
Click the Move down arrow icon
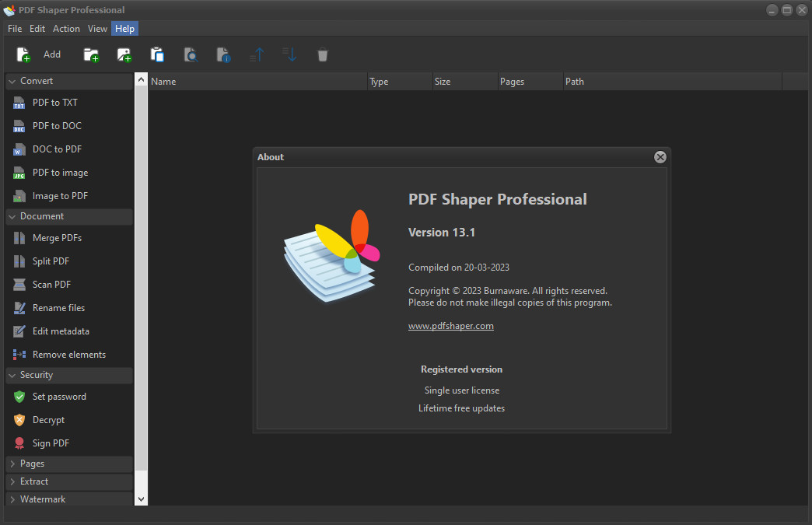coord(289,54)
